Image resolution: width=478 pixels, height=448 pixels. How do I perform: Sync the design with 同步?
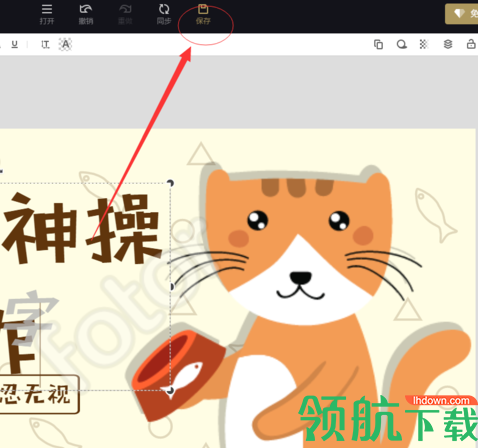pos(164,14)
